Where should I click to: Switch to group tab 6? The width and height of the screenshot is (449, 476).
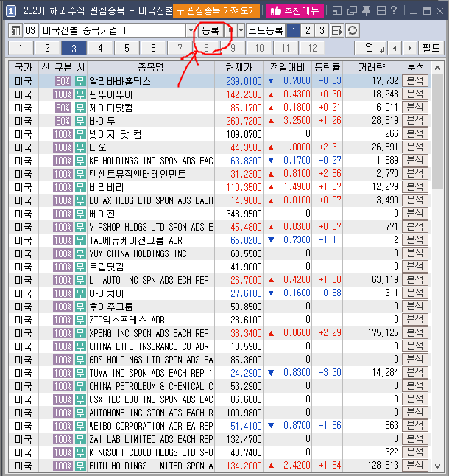[153, 48]
